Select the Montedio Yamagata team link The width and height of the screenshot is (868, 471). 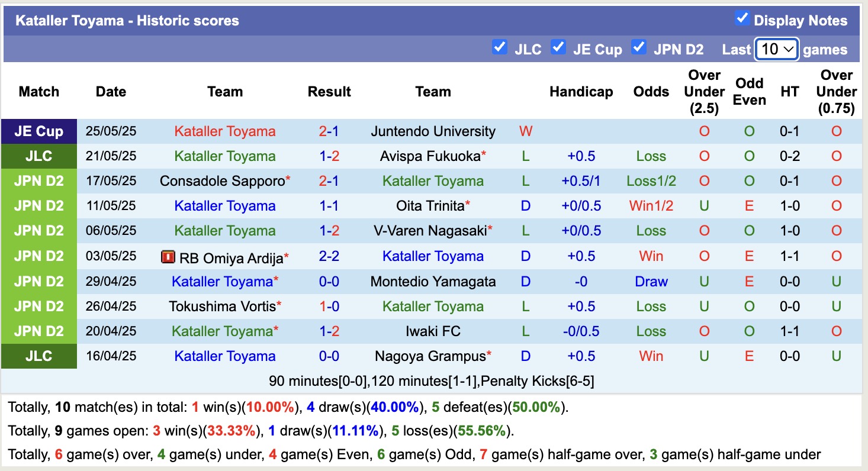point(433,282)
